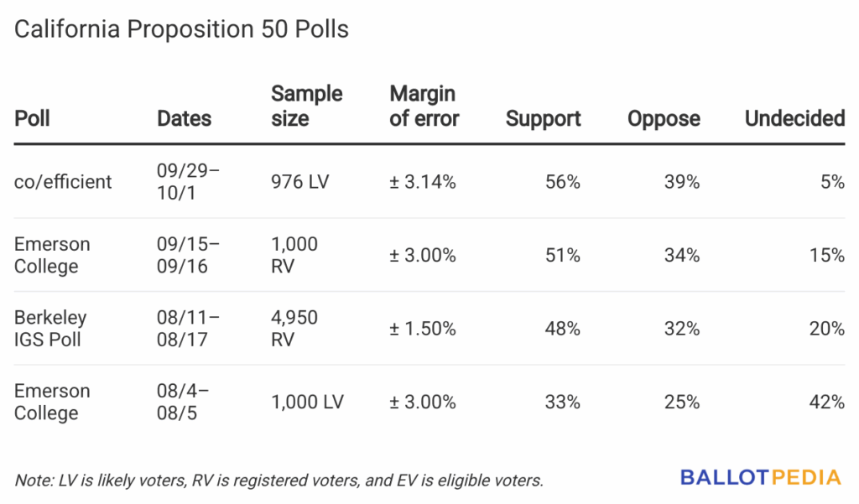The image size is (859, 504).
Task: Click the ± 3.14% margin of error cell
Action: pyautogui.click(x=423, y=181)
